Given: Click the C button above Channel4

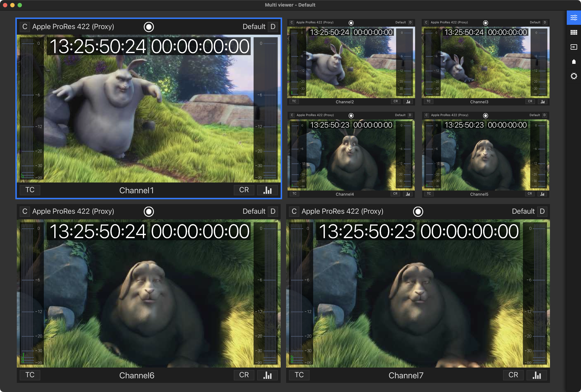Looking at the screenshot, I should (x=292, y=115).
